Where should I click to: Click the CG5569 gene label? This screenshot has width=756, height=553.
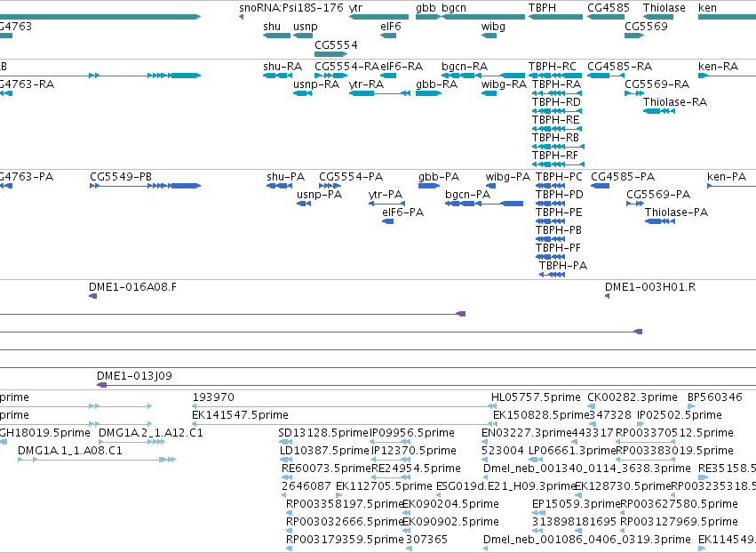(646, 26)
